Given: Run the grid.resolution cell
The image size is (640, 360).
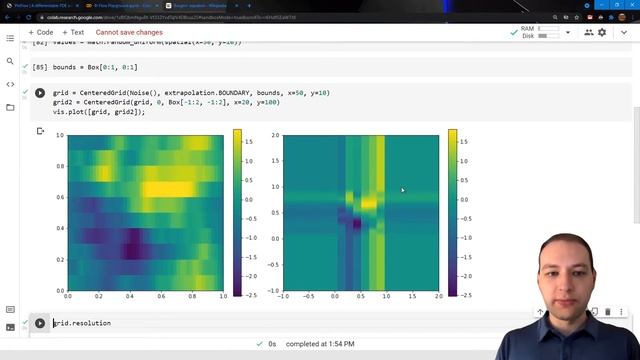Looking at the screenshot, I should pyautogui.click(x=40, y=323).
